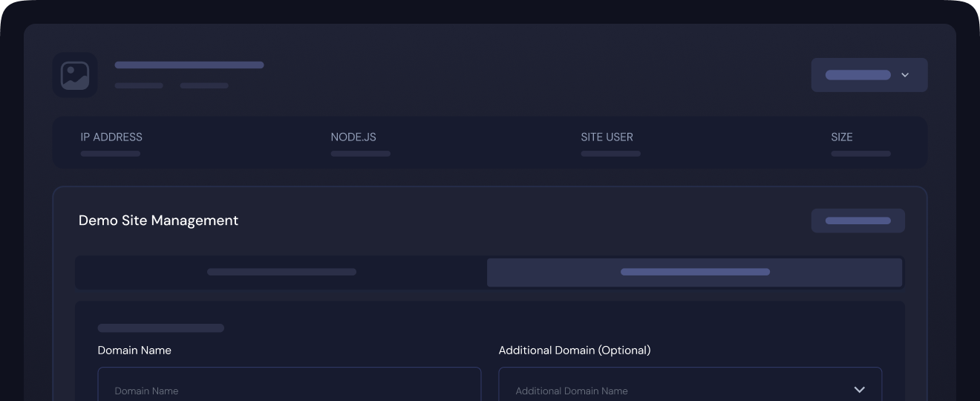
Task: Click the Additional Domain (Optional) label
Action: 574,351
